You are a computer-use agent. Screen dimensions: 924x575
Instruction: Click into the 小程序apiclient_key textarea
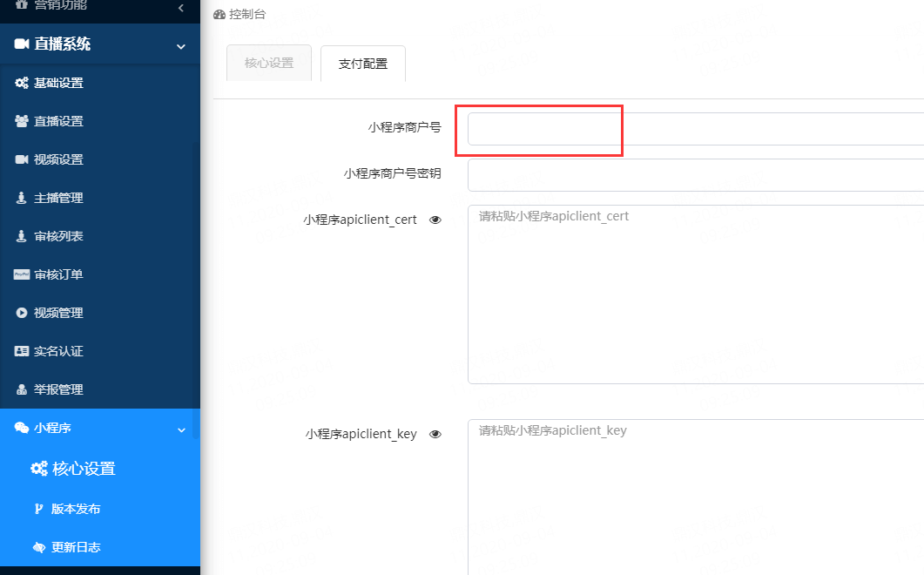[695, 497]
